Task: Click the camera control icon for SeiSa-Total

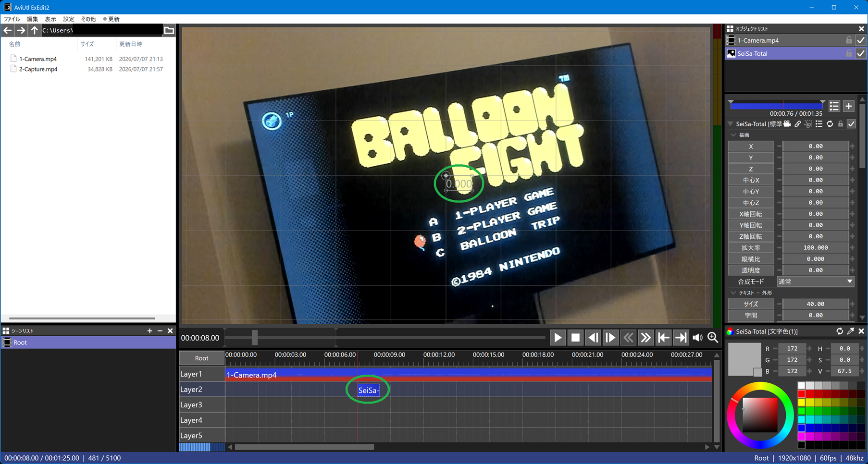Action: click(787, 124)
